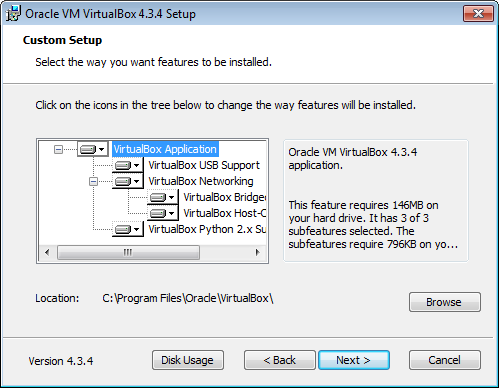
Task: Open the Disk Usage dialog
Action: [188, 360]
